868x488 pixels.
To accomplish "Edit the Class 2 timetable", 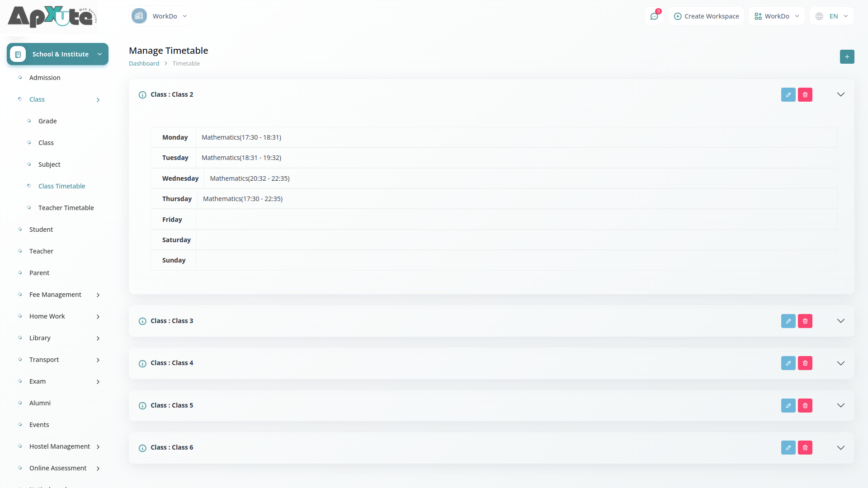I will 788,95.
